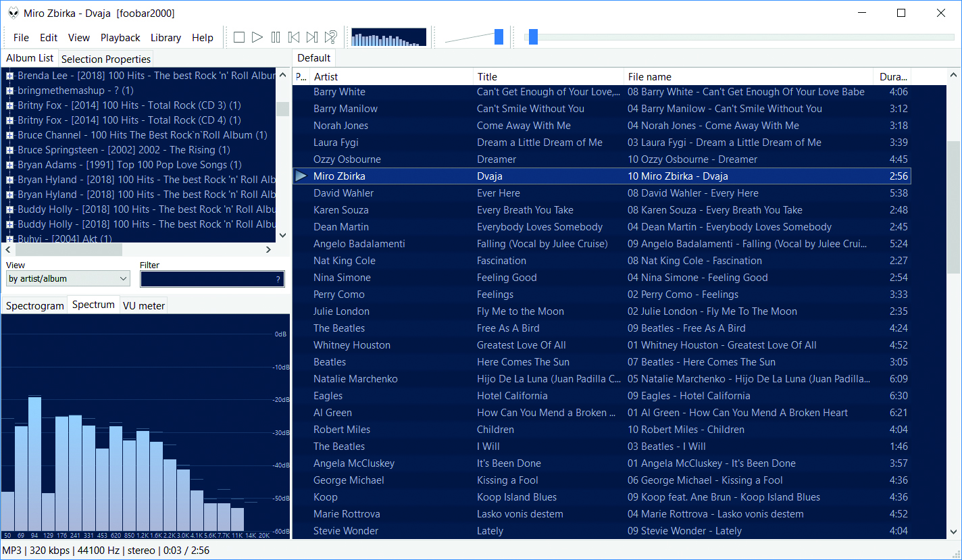Open the Playback menu
Viewport: 962px width, 560px height.
120,38
